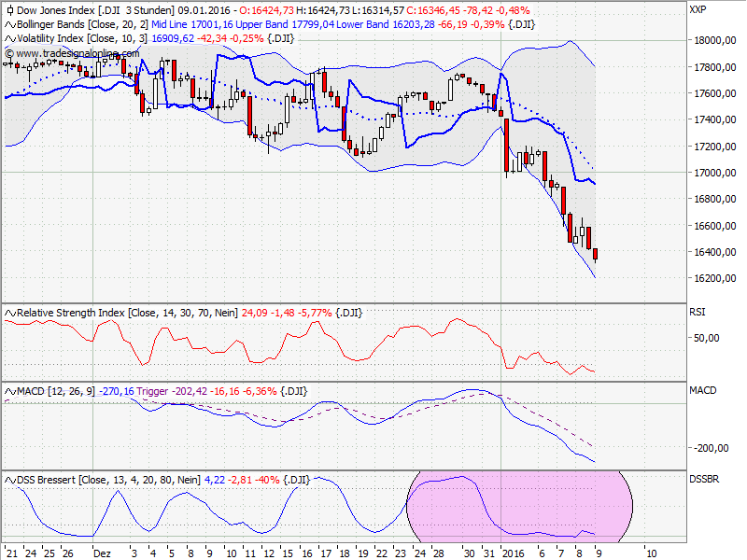The height and width of the screenshot is (560, 747).
Task: Click the XXP axis label at top right
Action: [x=698, y=10]
